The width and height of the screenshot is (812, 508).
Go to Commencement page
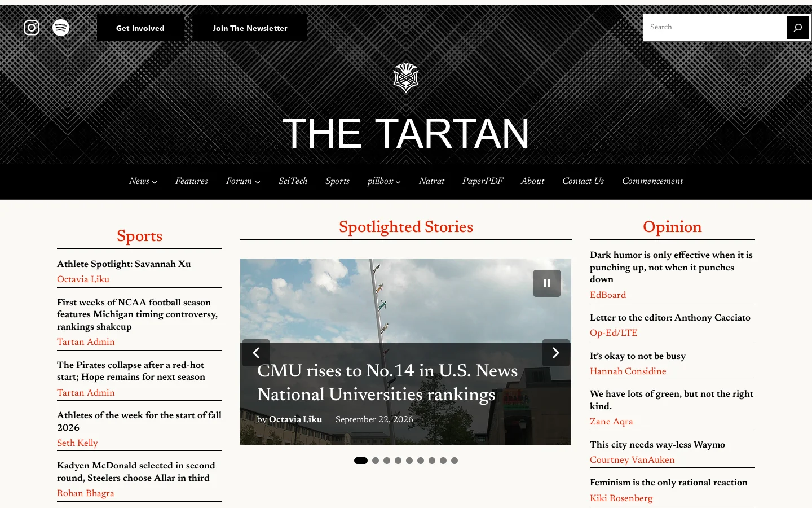pyautogui.click(x=652, y=181)
